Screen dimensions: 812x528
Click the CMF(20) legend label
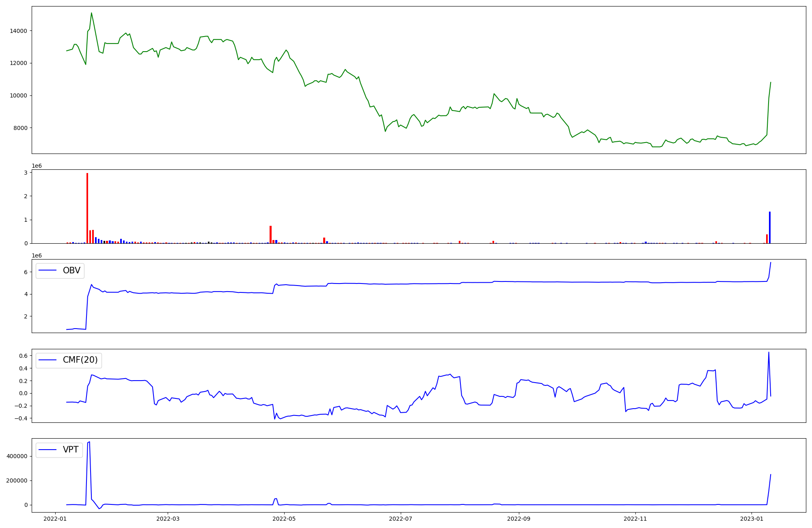click(80, 360)
